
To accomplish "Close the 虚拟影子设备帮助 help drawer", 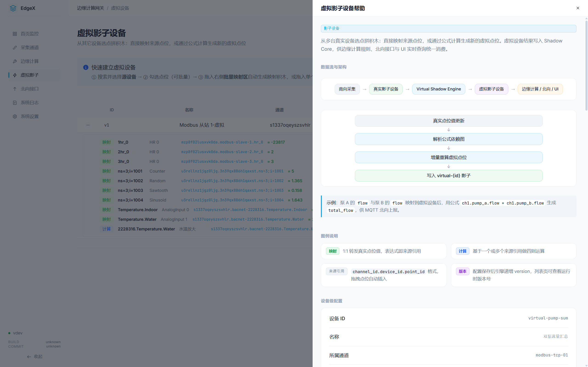I will [x=578, y=8].
